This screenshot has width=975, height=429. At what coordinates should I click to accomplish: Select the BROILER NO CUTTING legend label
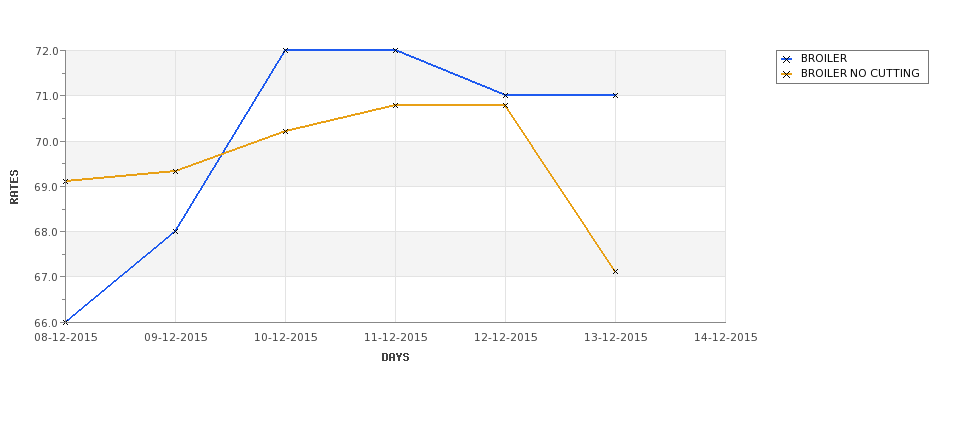(860, 73)
